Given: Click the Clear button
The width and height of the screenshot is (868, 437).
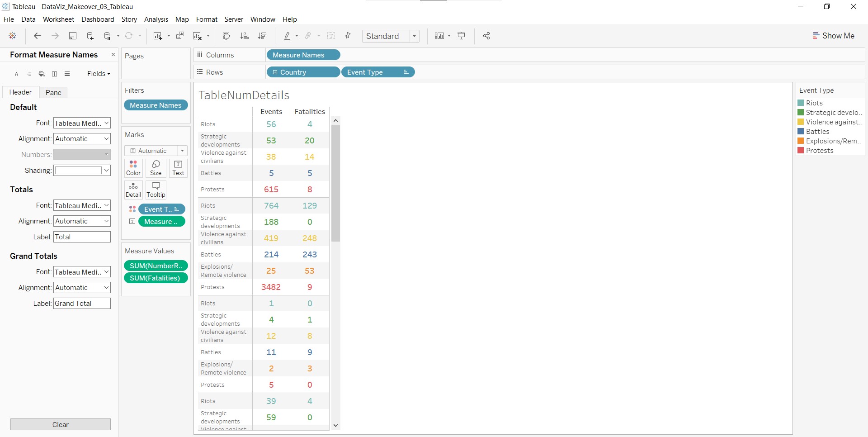Looking at the screenshot, I should point(61,424).
